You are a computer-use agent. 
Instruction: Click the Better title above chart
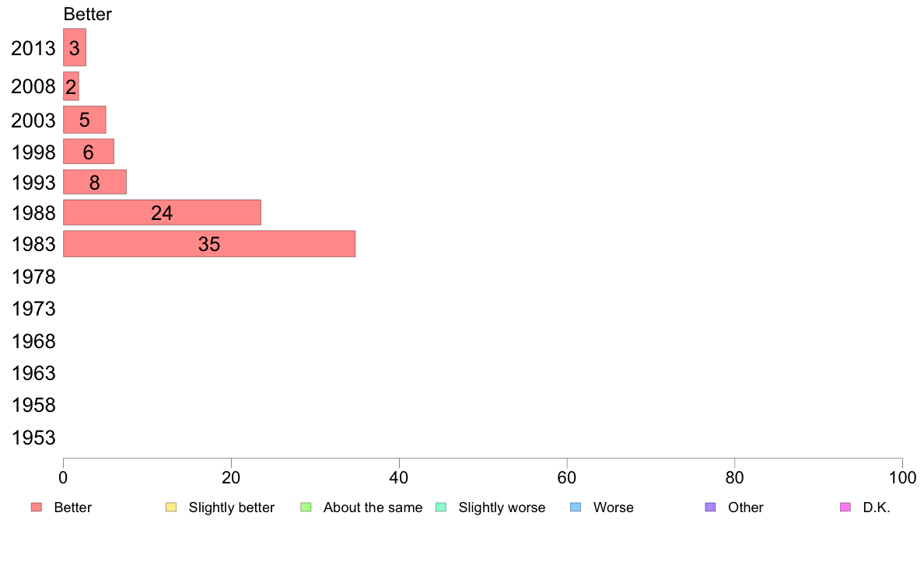tap(87, 14)
